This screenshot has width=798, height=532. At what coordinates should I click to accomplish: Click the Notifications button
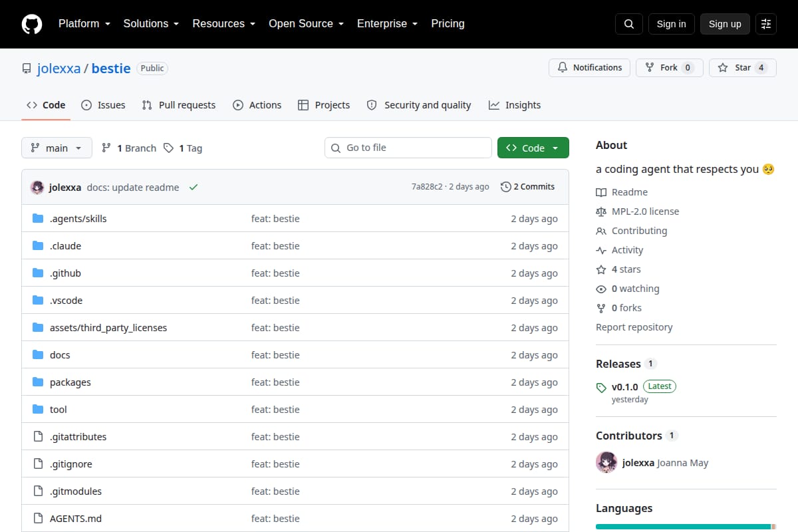click(x=589, y=68)
